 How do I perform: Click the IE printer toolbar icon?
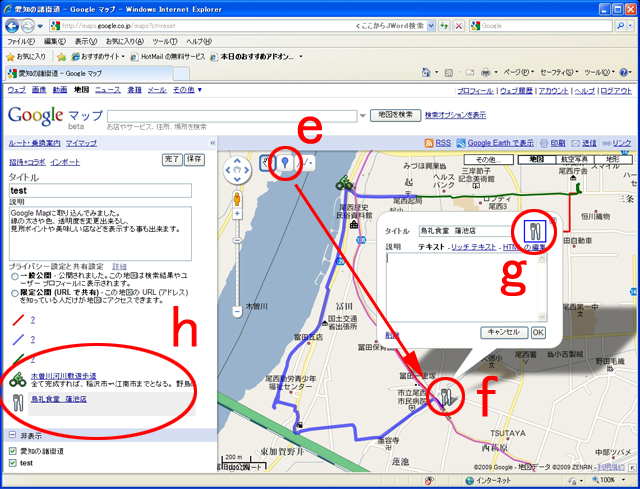pyautogui.click(x=485, y=73)
